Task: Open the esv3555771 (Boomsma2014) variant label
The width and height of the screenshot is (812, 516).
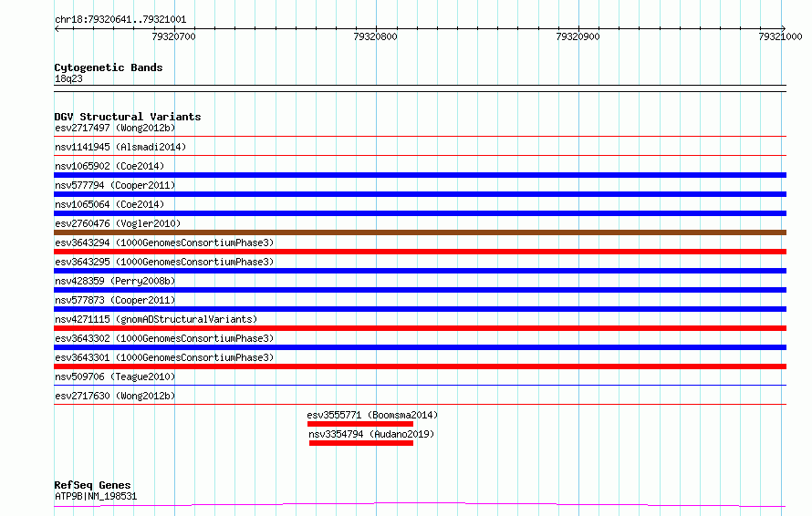Action: (372, 415)
